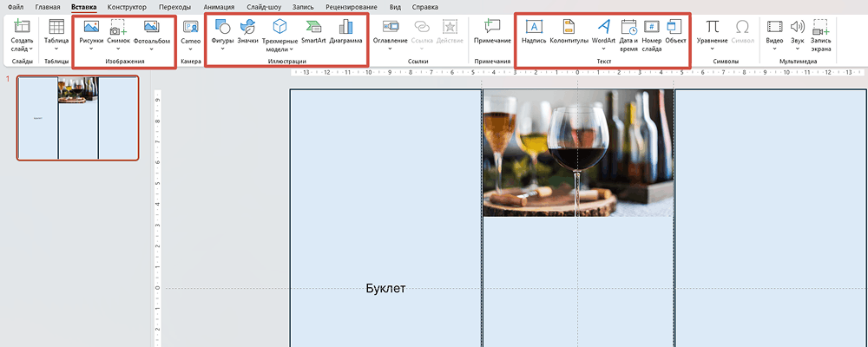Open the Рецензирование tab
The image size is (868, 347).
pyautogui.click(x=352, y=7)
